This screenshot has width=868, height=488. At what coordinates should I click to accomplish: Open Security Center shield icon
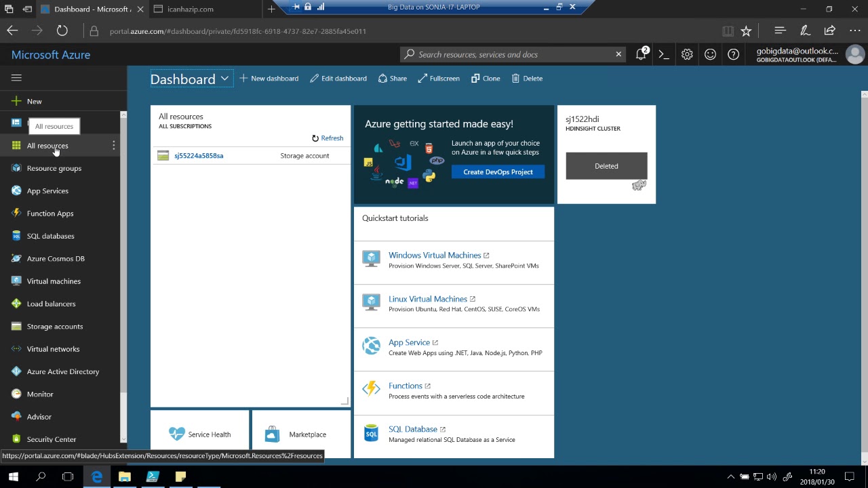pos(16,439)
